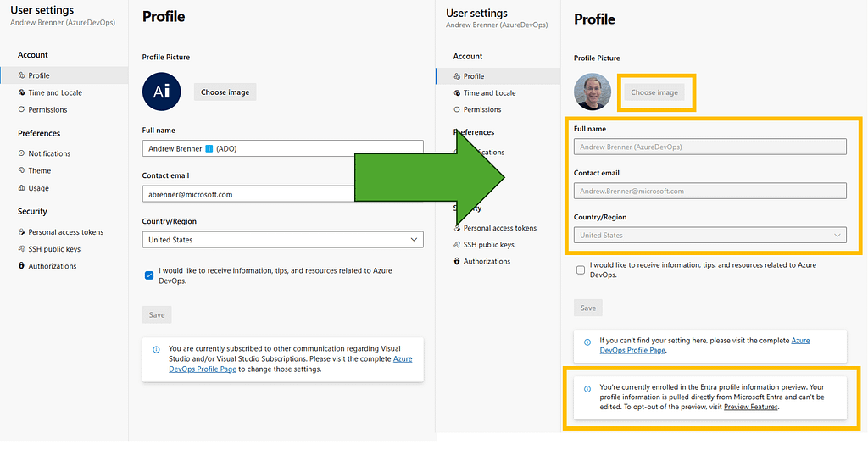The height and width of the screenshot is (450, 868).
Task: Expand the United States Country/Region dropdown on left
Action: 282,240
